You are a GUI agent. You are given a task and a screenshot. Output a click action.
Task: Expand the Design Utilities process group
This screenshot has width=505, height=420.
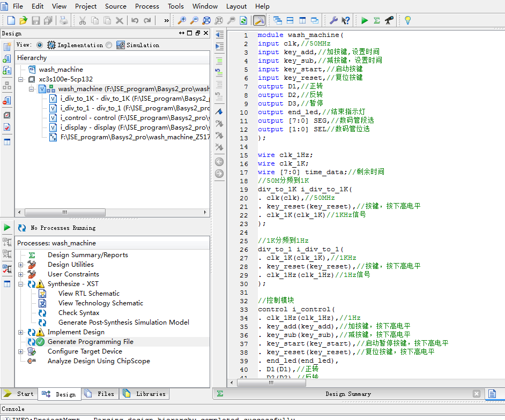(x=20, y=264)
